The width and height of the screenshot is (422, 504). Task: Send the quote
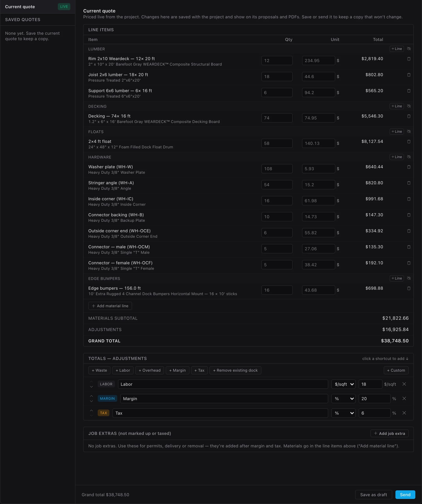click(405, 495)
